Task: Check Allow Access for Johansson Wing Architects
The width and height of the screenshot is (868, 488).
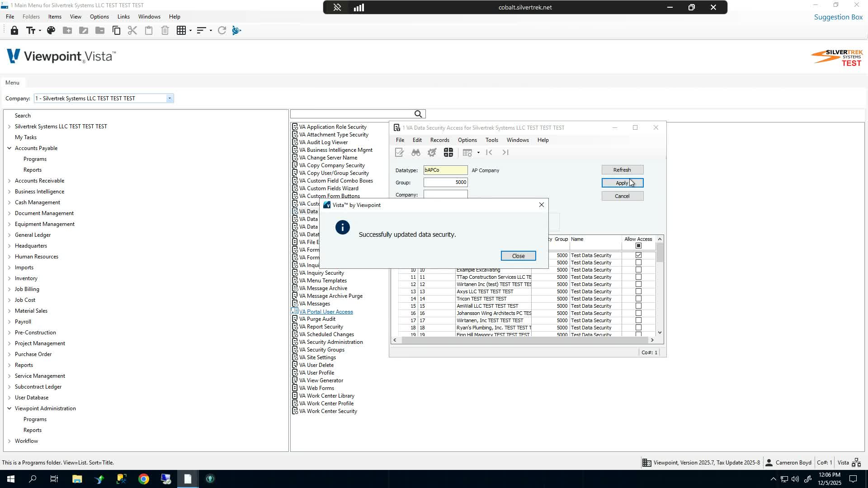Action: point(638,313)
